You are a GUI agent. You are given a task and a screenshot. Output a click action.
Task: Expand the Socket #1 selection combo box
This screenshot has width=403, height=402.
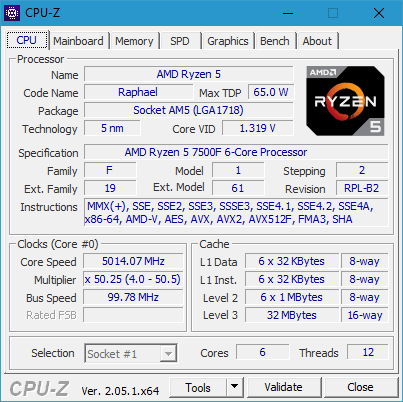pos(131,353)
